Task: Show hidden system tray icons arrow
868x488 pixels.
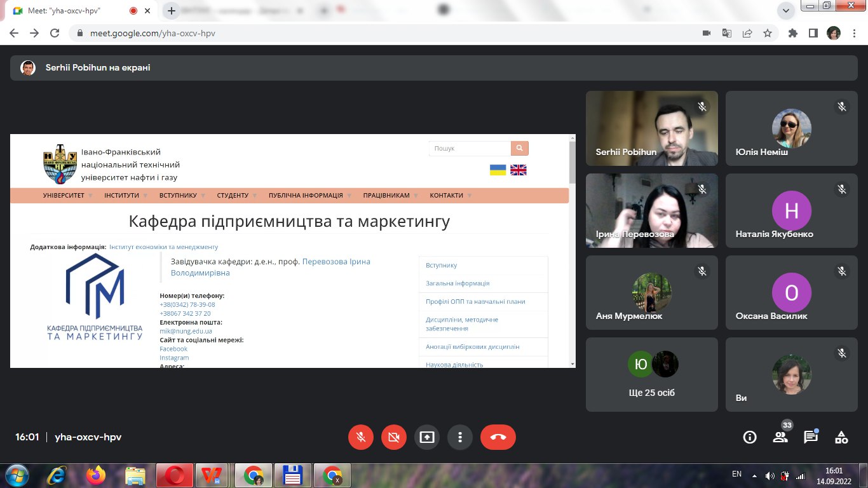Action: pyautogui.click(x=754, y=475)
